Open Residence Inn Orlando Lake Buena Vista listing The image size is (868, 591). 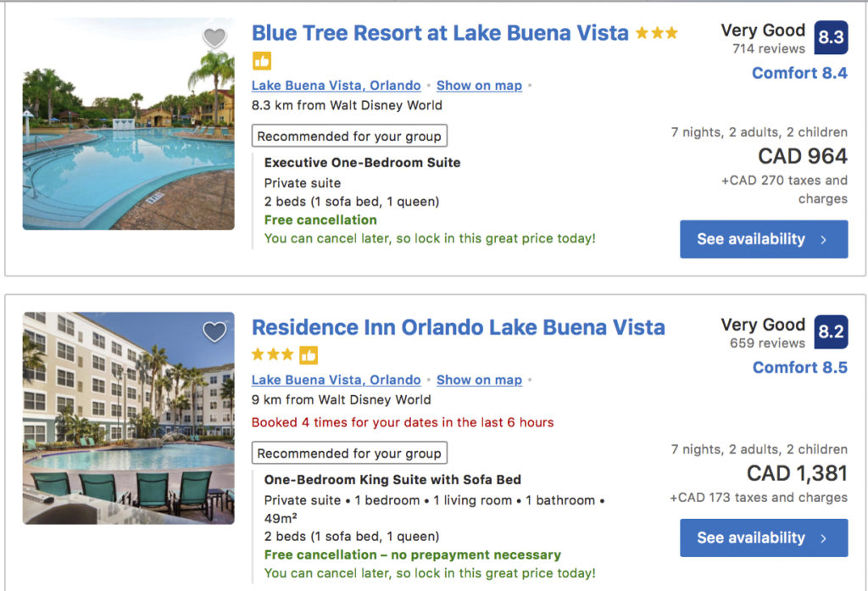pos(459,326)
